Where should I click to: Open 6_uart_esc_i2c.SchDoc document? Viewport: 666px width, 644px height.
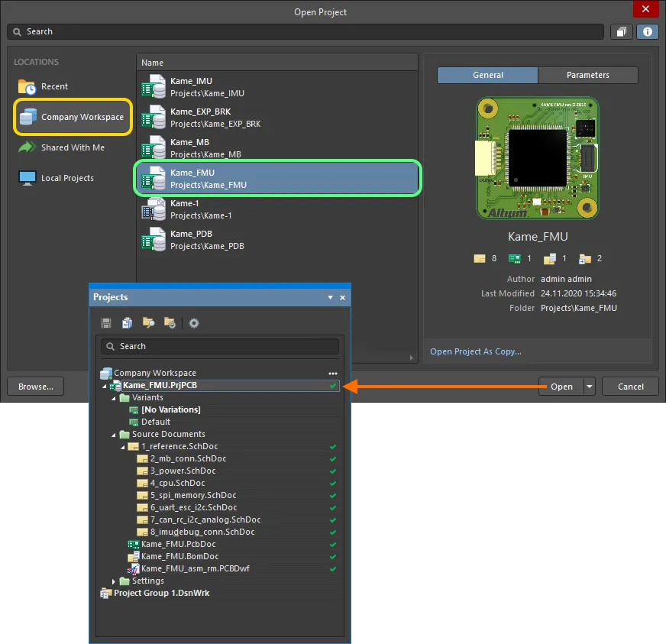coord(194,508)
